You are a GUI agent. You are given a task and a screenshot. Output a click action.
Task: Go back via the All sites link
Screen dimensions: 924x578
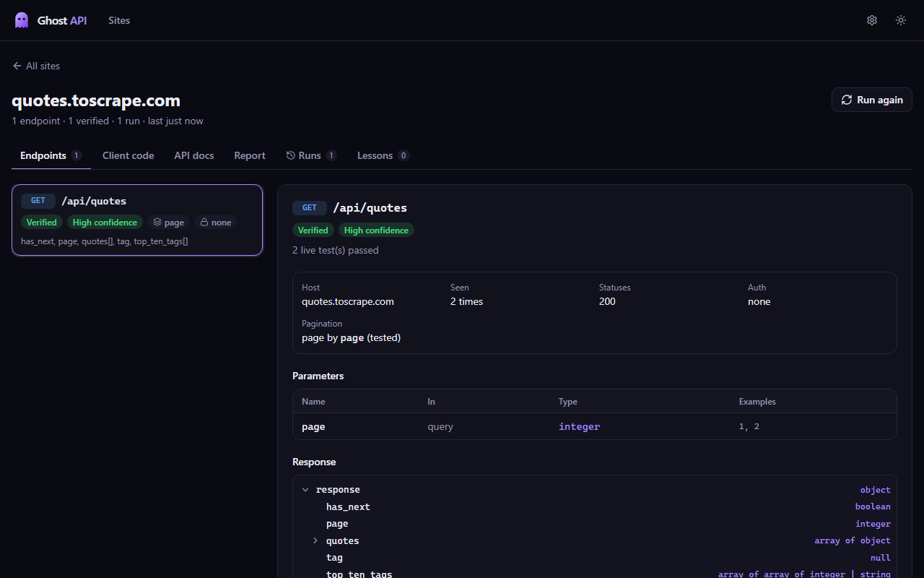(36, 66)
